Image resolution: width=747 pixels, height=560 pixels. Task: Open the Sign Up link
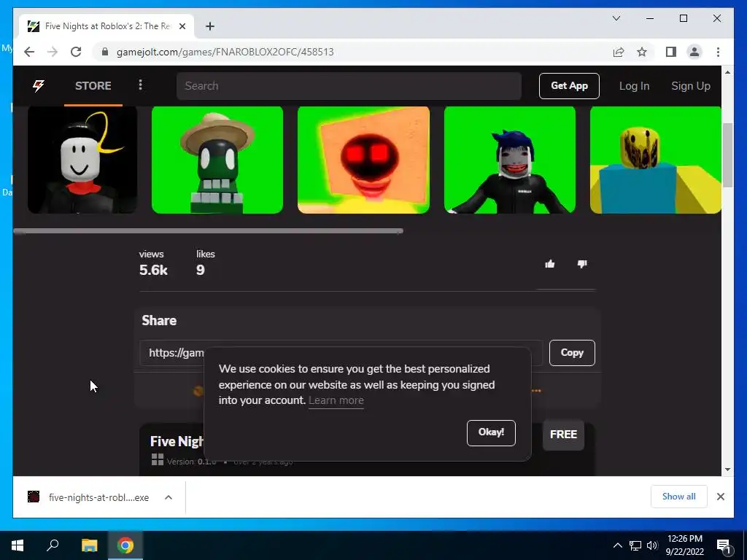coord(690,86)
